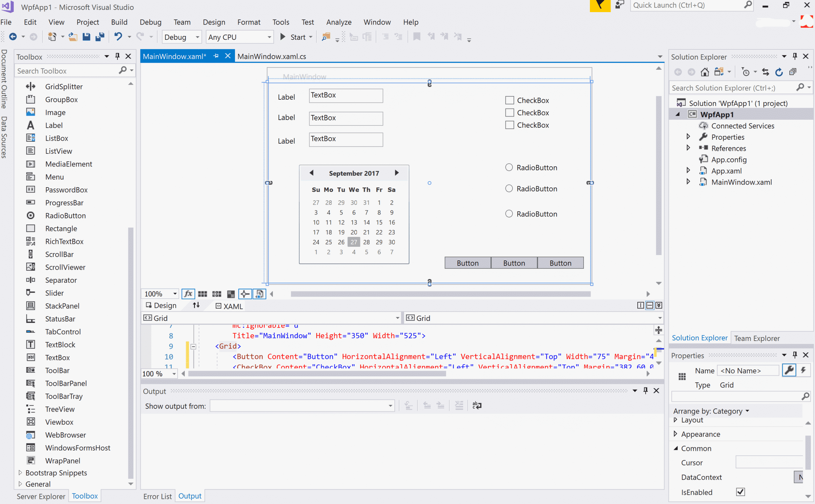Viewport: 815px width, 504px height.
Task: Open the Debug configuration dropdown
Action: 182,37
